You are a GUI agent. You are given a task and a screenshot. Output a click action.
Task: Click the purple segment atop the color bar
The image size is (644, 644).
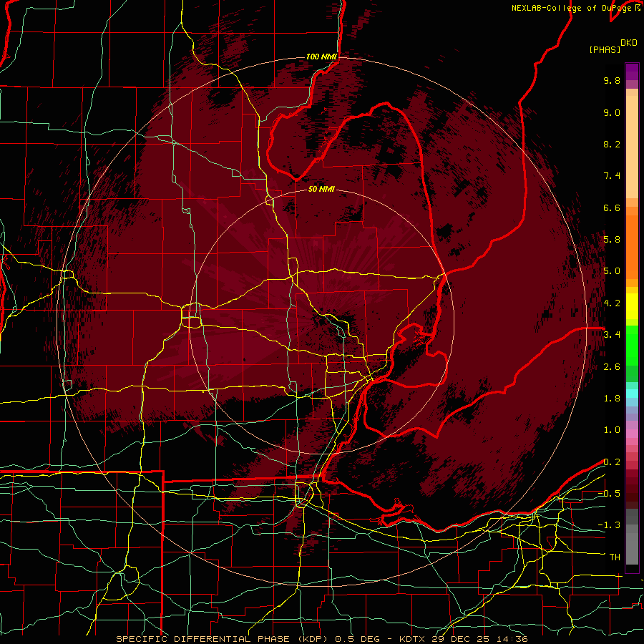point(632,72)
